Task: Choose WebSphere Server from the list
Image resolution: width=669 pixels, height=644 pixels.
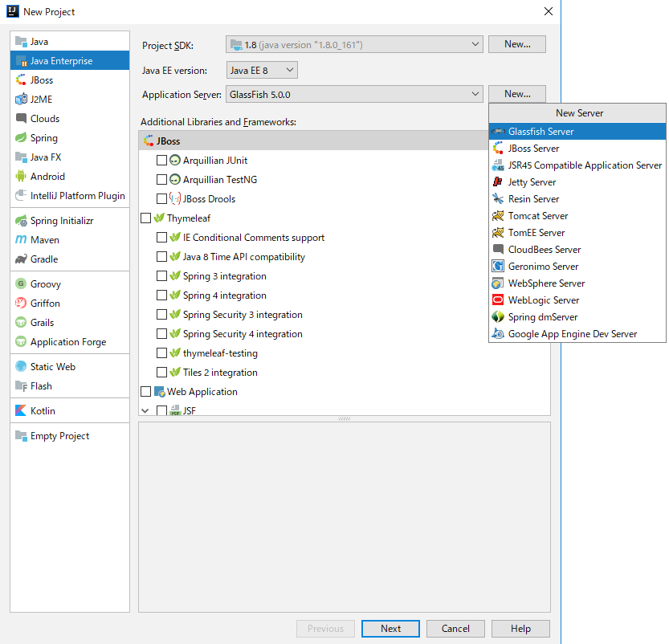Action: (x=577, y=283)
